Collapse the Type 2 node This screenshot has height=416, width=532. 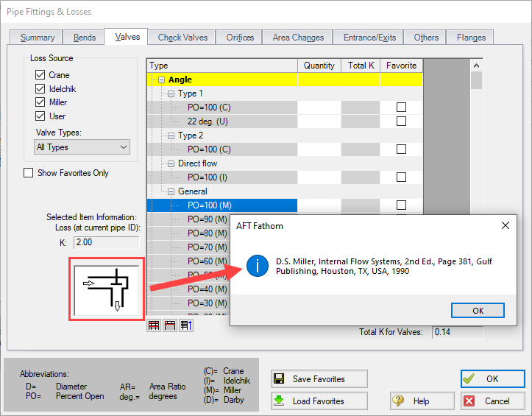pos(171,135)
